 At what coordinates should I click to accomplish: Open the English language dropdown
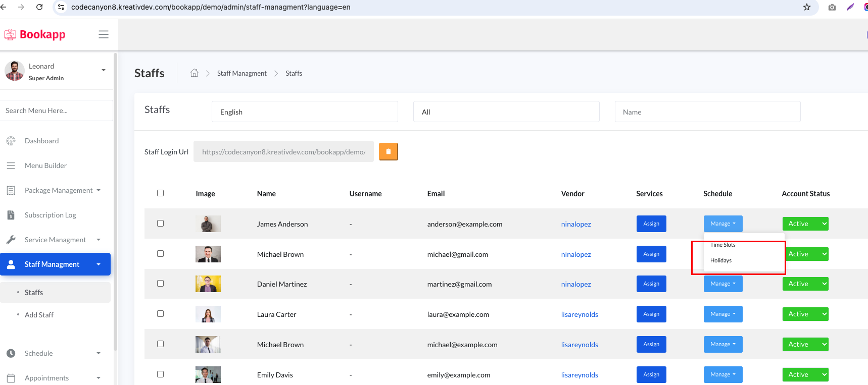pyautogui.click(x=305, y=112)
